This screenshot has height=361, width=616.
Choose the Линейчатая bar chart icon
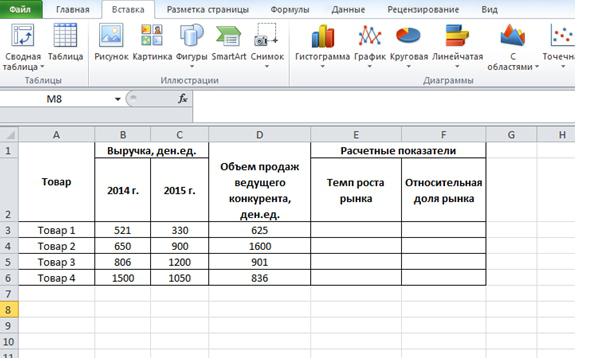coord(457,36)
